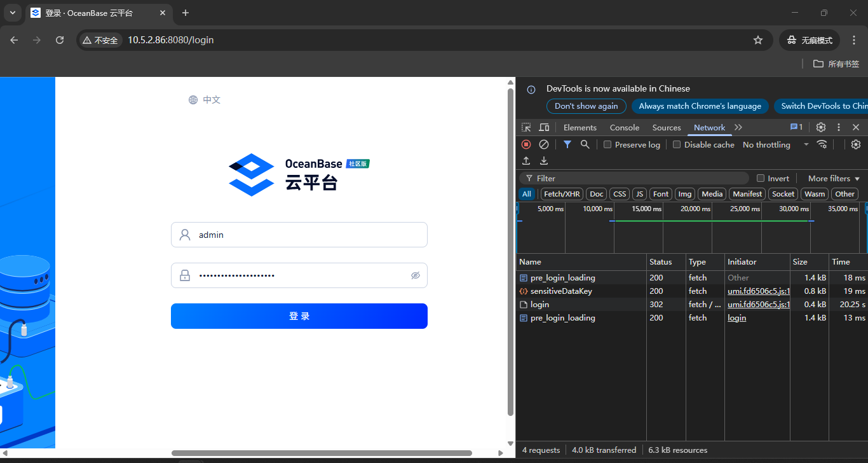Viewport: 868px width, 463px height.
Task: Click Always match Chrome's language
Action: 700,106
